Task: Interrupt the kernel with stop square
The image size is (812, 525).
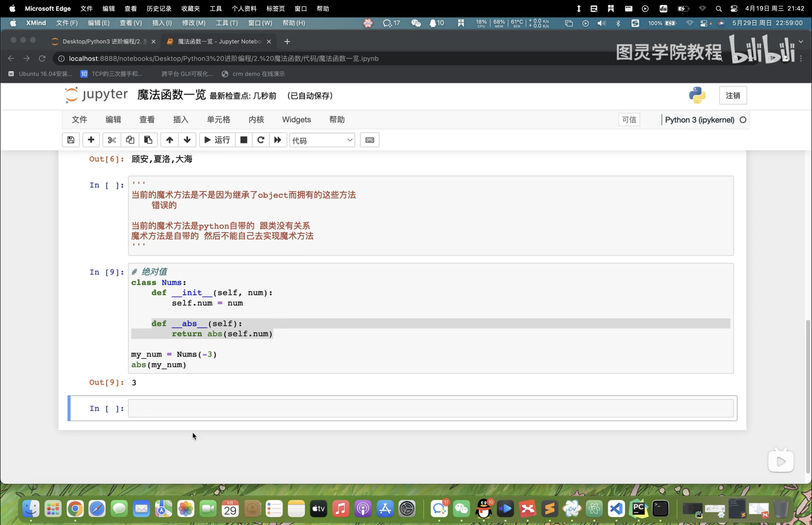Action: click(244, 140)
